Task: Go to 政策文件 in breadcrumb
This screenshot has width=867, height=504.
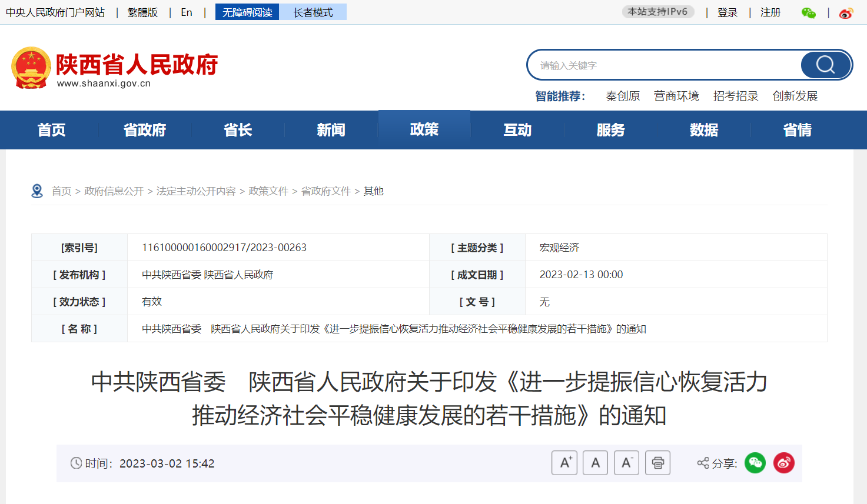Action: tap(268, 191)
